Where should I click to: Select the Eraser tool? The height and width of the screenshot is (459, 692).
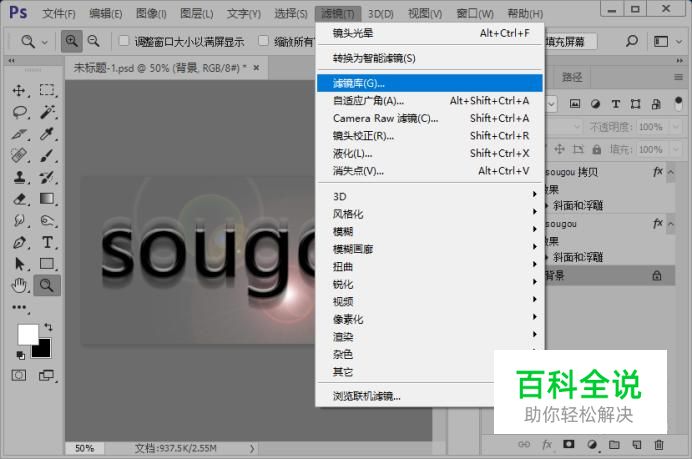pyautogui.click(x=19, y=199)
